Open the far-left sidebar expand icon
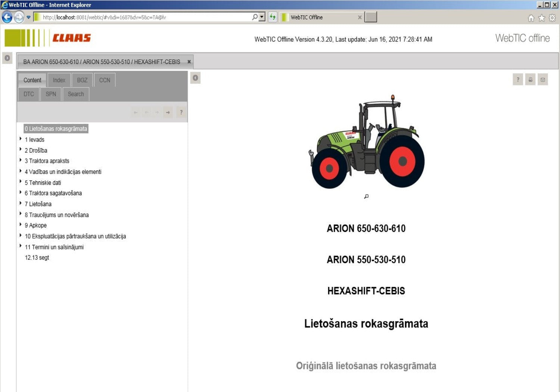The height and width of the screenshot is (392, 560). pyautogui.click(x=7, y=58)
